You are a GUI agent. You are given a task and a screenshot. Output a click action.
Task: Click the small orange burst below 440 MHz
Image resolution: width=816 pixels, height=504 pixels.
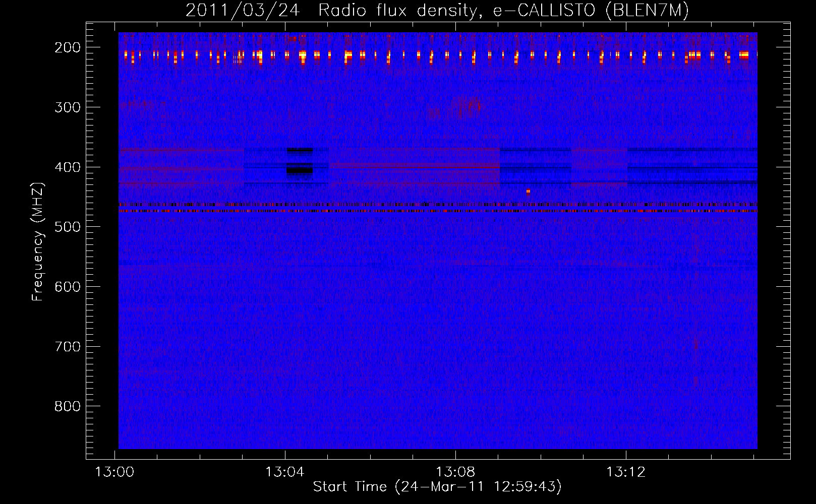528,192
